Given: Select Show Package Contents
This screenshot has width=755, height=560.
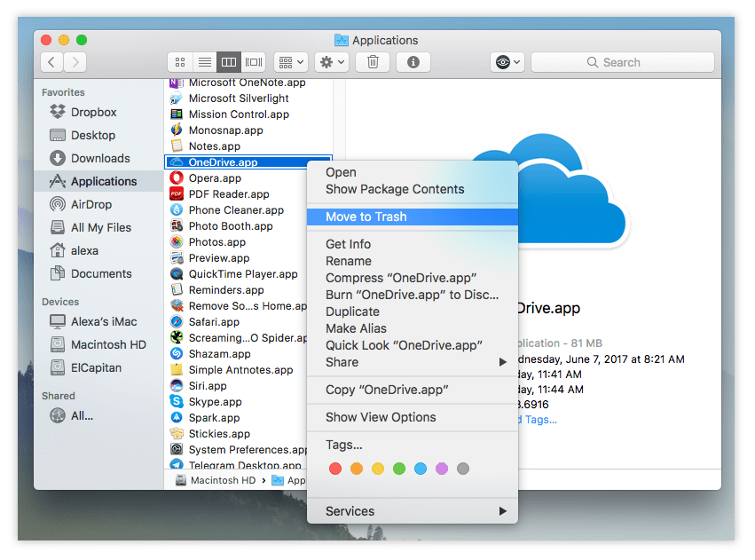Looking at the screenshot, I should (x=394, y=189).
